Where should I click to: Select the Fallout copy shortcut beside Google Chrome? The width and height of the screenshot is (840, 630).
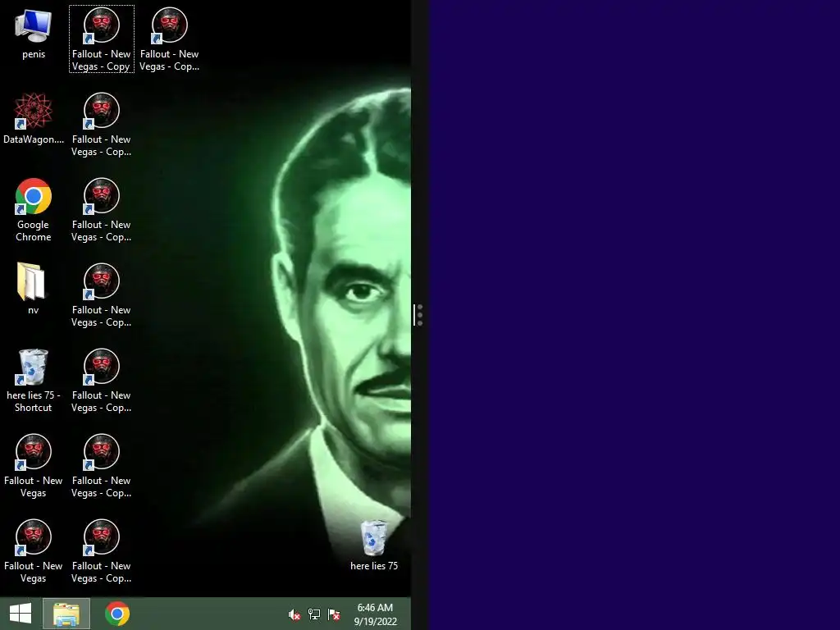tap(101, 209)
